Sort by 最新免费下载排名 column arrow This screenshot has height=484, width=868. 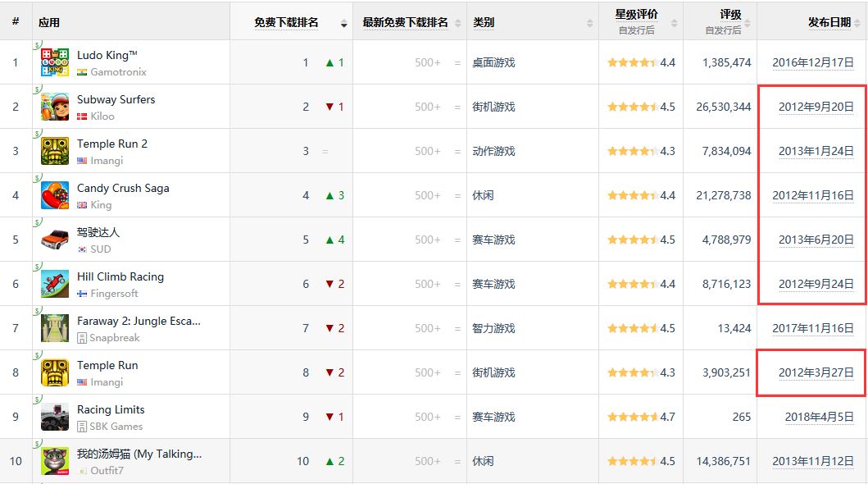pos(458,23)
